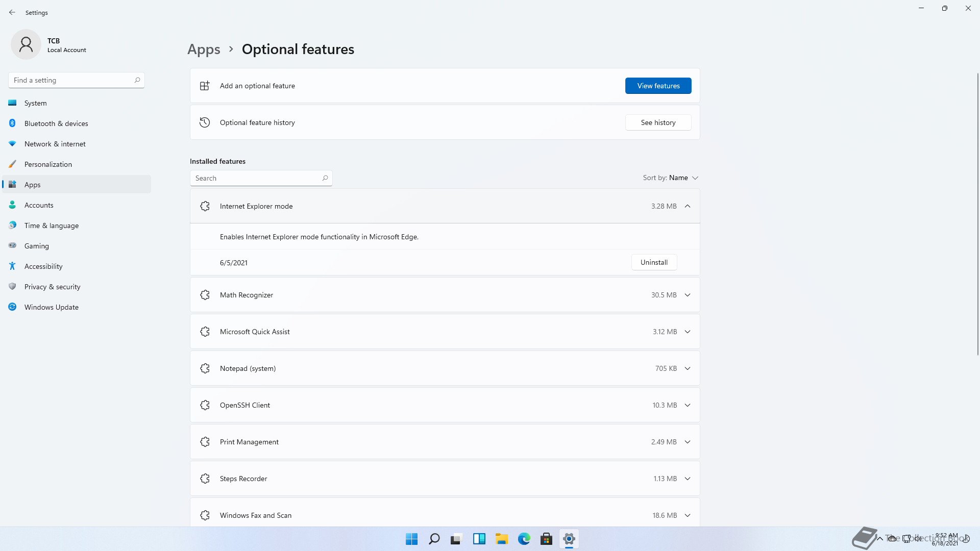Select Apps in the sidebar
Viewport: 980px width, 551px height.
[77, 185]
